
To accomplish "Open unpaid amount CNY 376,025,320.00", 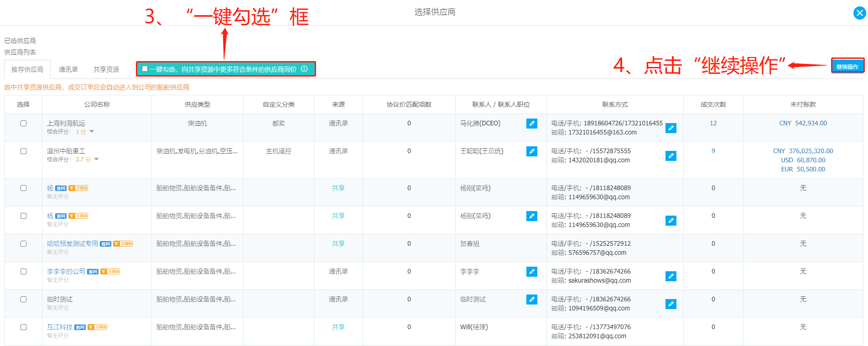I will [x=803, y=151].
